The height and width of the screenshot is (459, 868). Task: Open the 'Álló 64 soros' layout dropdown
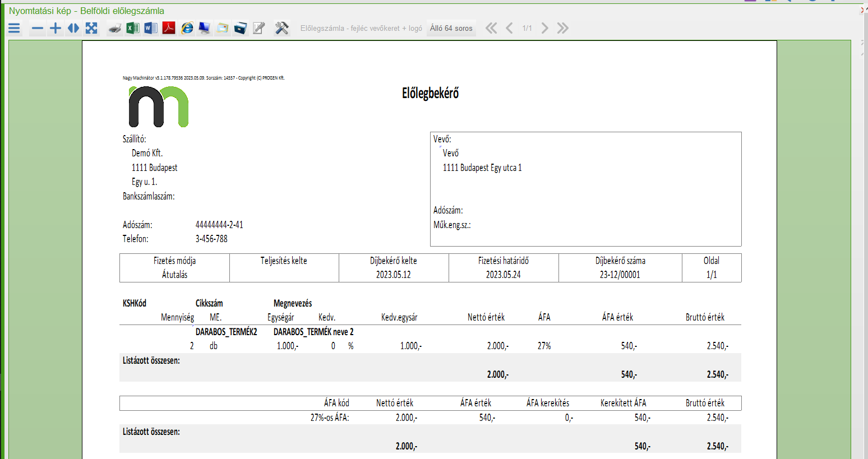coord(451,28)
